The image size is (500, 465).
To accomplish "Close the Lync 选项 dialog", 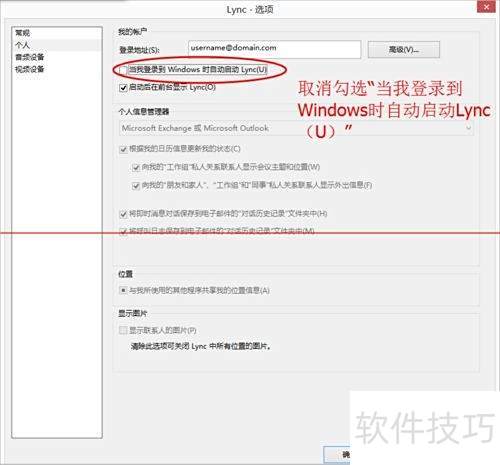I will 486,7.
